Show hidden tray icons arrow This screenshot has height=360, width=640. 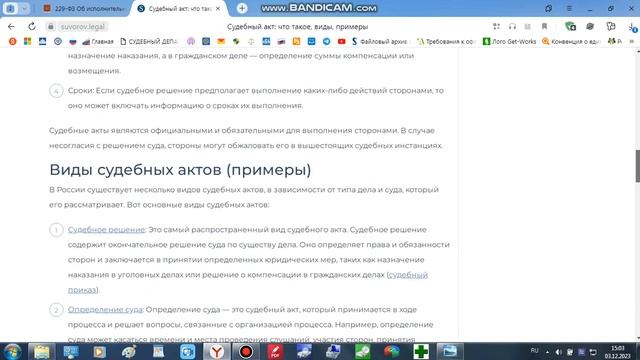[x=547, y=352]
